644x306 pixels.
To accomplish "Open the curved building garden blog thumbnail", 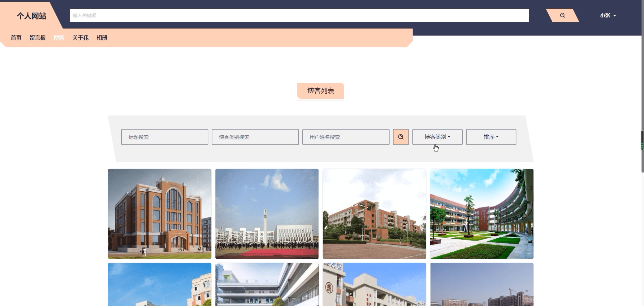I will pos(481,214).
